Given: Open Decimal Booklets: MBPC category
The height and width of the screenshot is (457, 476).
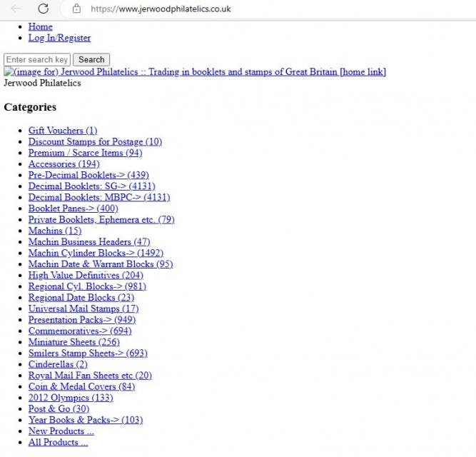Looking at the screenshot, I should 99,198.
